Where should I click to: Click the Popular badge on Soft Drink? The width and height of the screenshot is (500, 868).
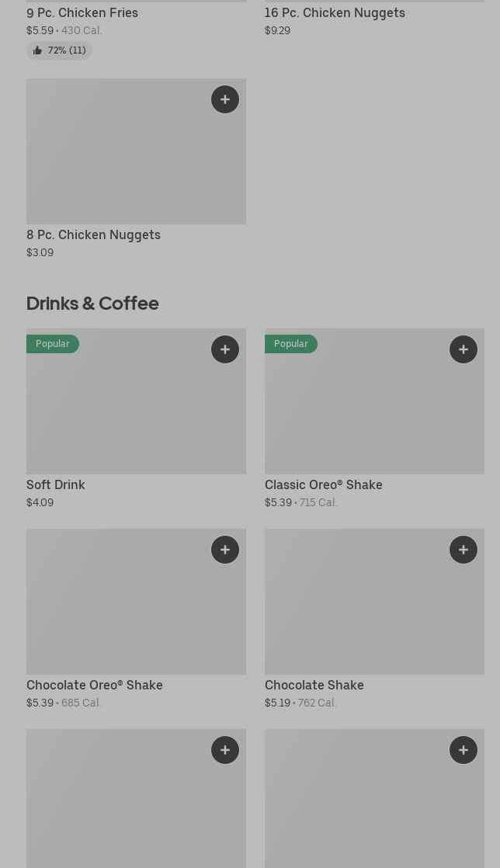pos(53,344)
